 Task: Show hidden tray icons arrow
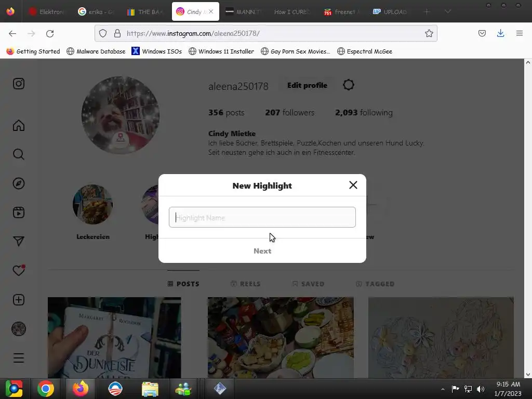pos(443,389)
